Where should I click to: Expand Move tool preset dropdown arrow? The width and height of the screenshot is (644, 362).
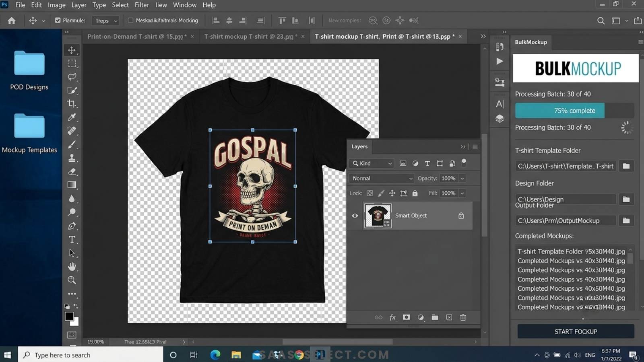coord(43,21)
